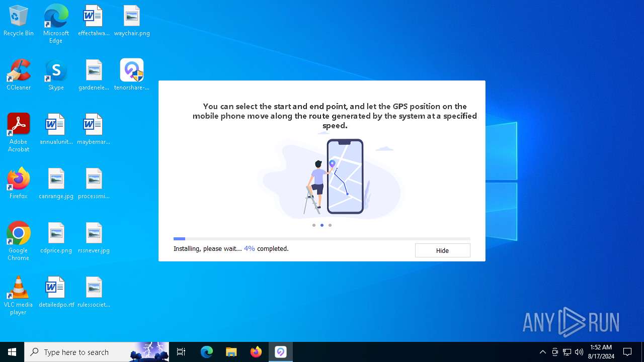Expand the hidden system tray icons

(x=542, y=352)
